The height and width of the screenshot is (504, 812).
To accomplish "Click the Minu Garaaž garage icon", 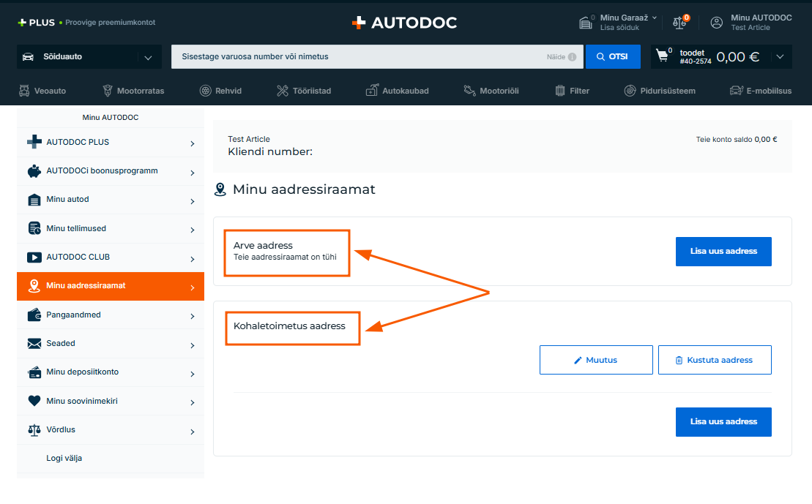I will (586, 23).
